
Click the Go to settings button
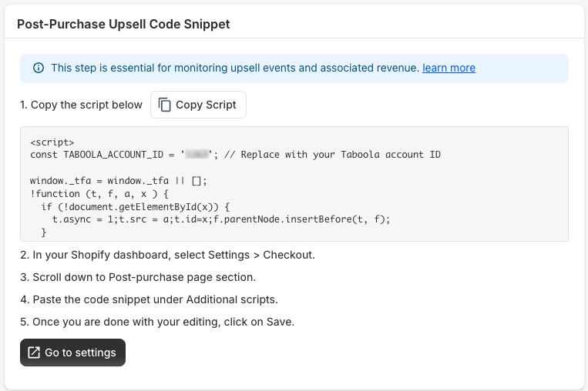click(x=72, y=353)
